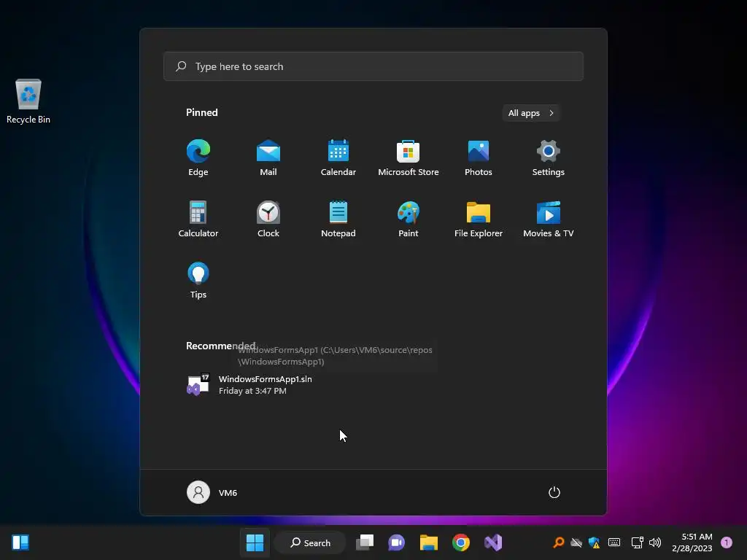This screenshot has height=560, width=747.
Task: Open Microsoft Store from pinned apps
Action: click(x=409, y=158)
